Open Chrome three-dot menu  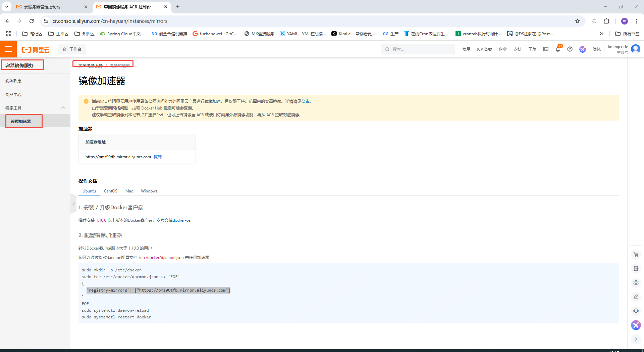tap(636, 21)
